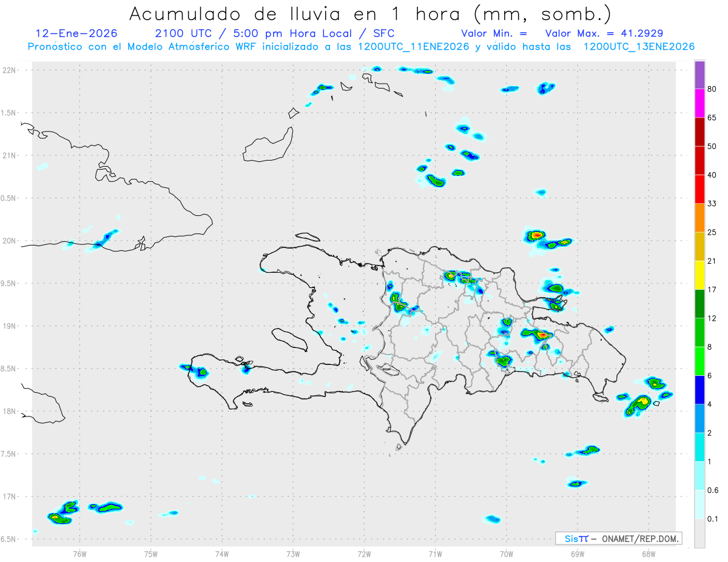Pick the pale cyan swatch between 0.6 and 1
The image size is (728, 562).
point(699,475)
